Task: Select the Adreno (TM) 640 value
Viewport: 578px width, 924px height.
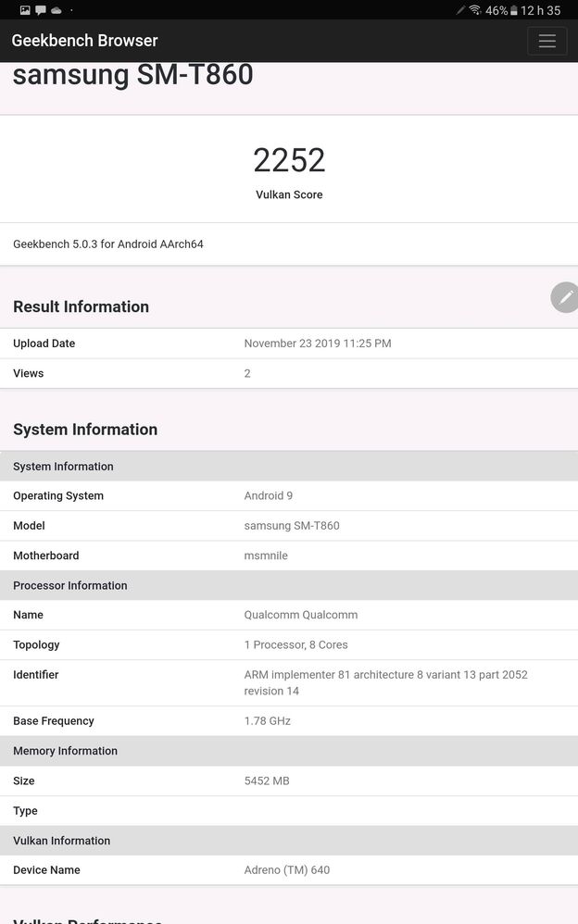Action: [287, 870]
